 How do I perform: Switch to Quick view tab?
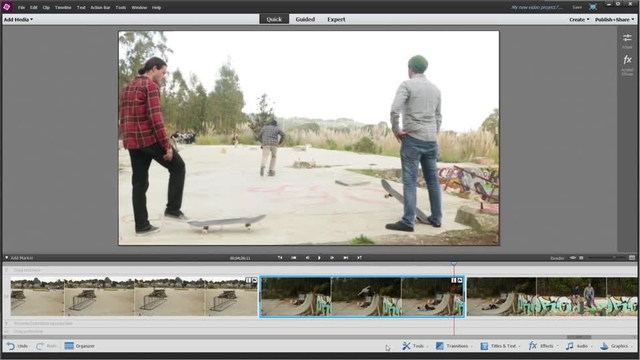point(274,19)
